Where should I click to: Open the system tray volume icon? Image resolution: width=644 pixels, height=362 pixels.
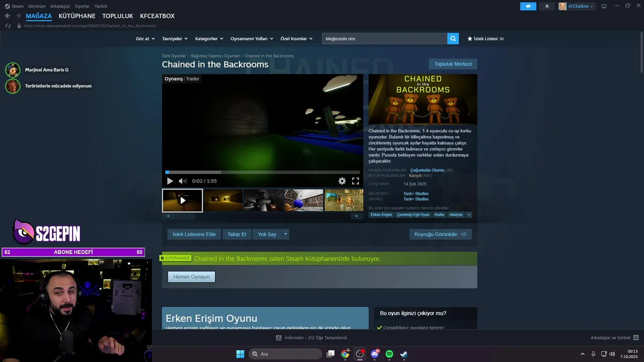click(612, 354)
